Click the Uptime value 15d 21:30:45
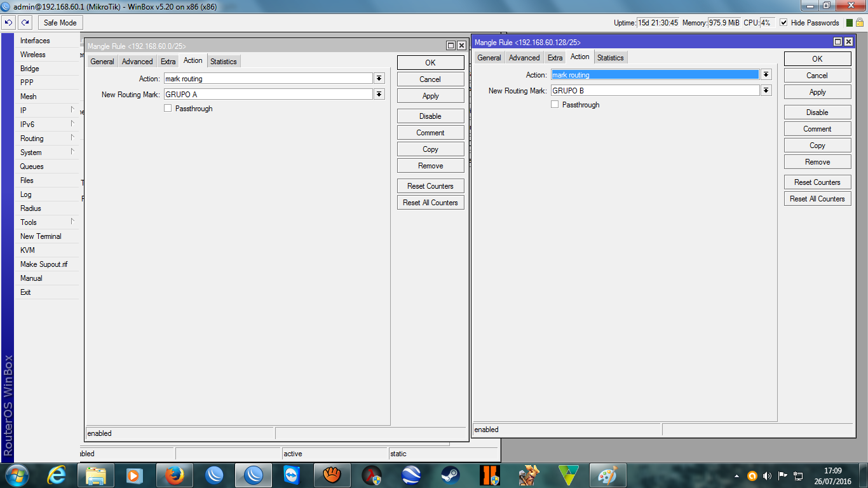 point(658,23)
